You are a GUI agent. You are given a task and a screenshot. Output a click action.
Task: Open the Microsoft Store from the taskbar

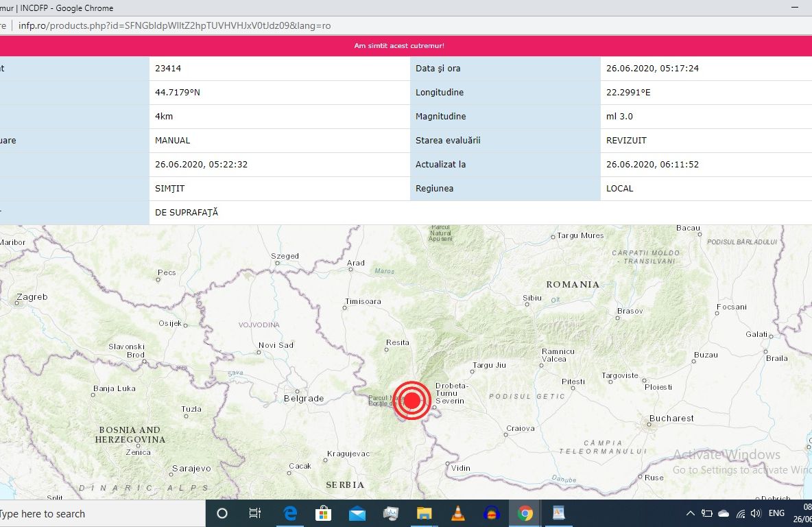(x=323, y=513)
